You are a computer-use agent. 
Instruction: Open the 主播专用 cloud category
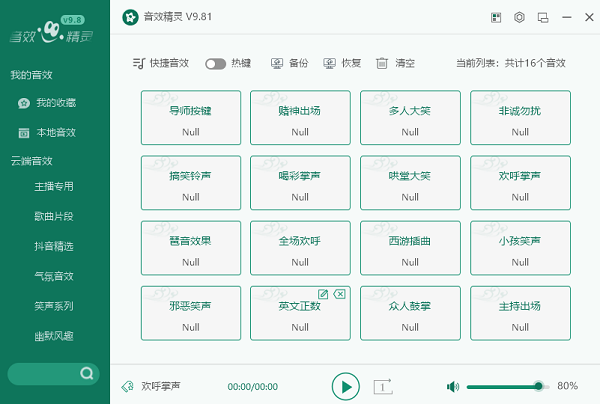(54, 186)
